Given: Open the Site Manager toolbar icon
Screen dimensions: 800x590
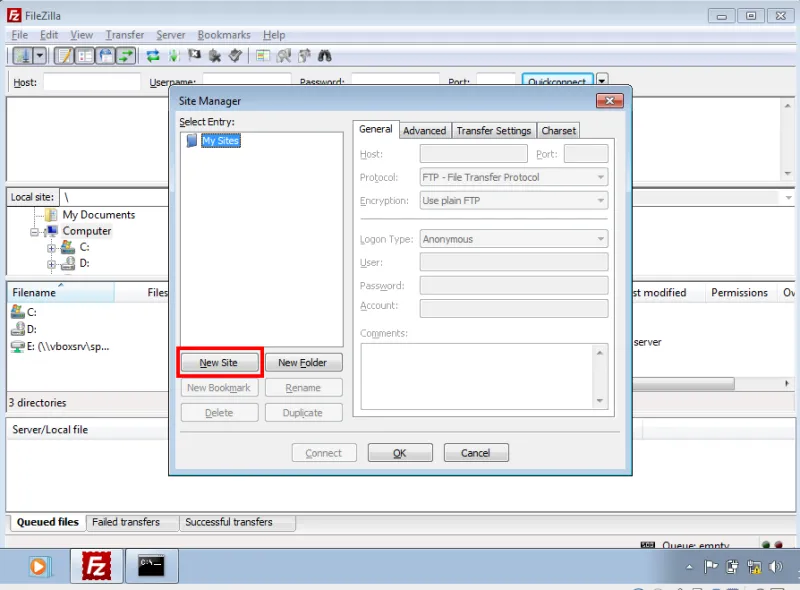Looking at the screenshot, I should click(21, 56).
